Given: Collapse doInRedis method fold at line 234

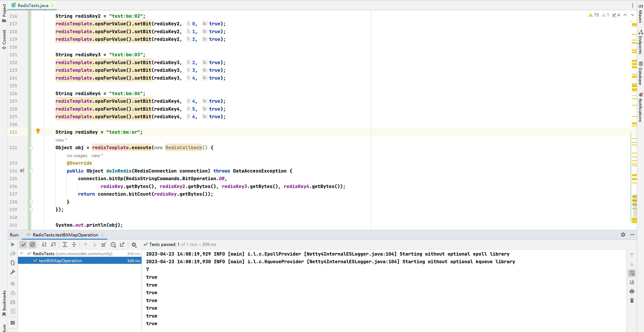Looking at the screenshot, I should (x=31, y=171).
